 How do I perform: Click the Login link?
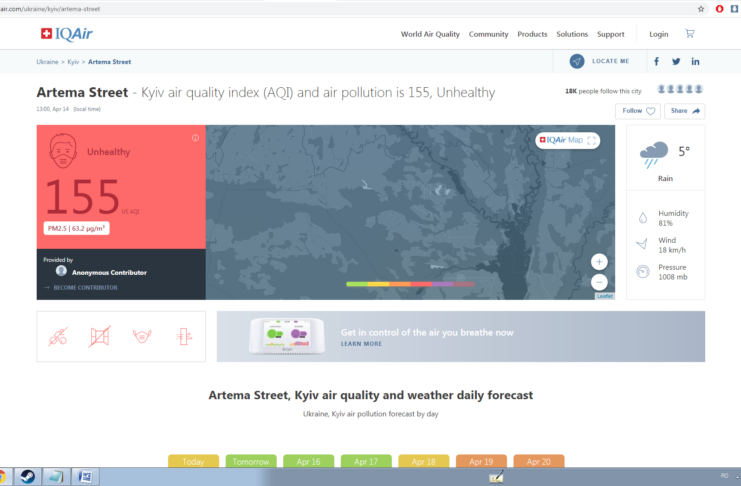[x=659, y=34]
